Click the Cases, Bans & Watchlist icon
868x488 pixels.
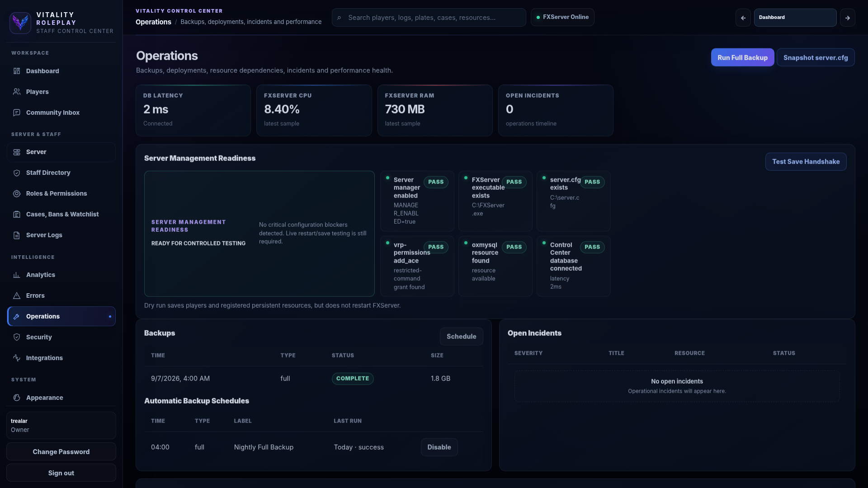click(17, 215)
